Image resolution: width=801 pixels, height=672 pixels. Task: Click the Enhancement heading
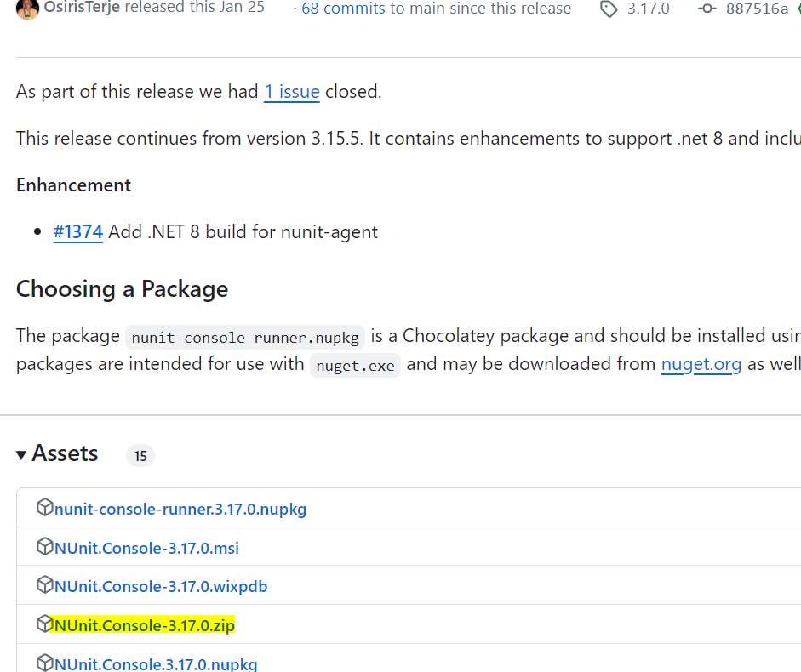point(73,185)
